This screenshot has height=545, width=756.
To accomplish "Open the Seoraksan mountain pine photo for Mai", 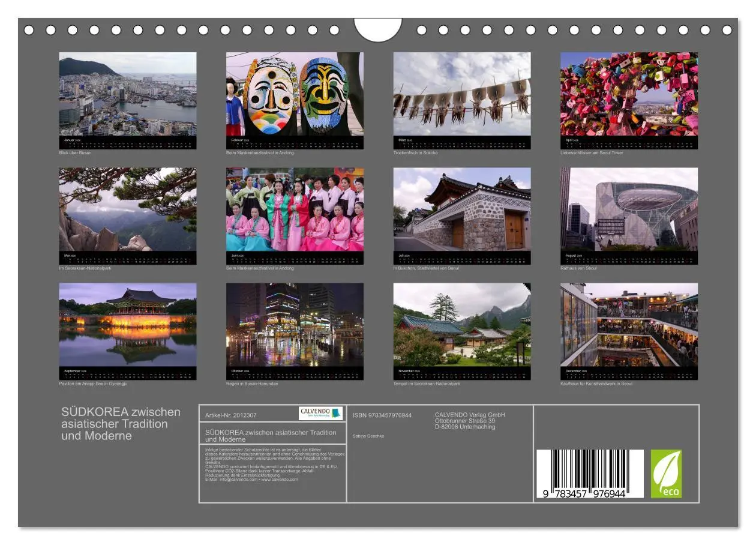I will 127,209.
